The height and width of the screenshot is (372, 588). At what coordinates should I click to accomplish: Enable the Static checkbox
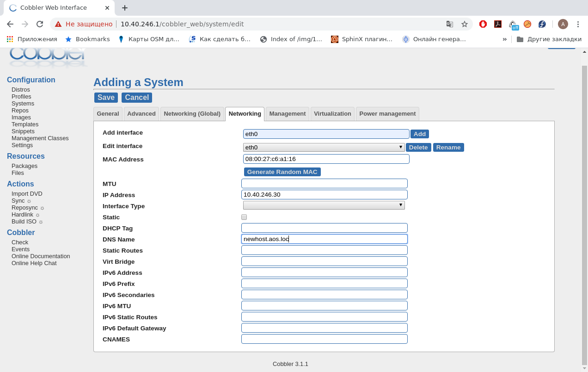click(244, 217)
